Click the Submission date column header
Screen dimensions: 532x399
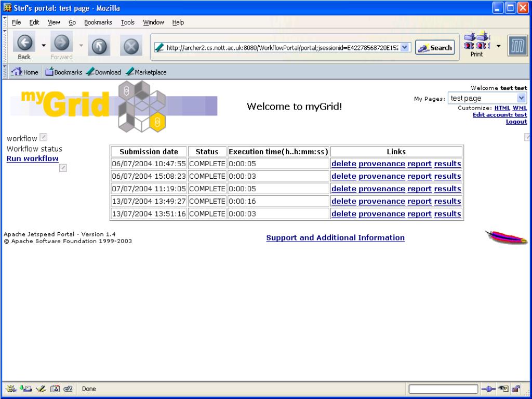pyautogui.click(x=149, y=152)
